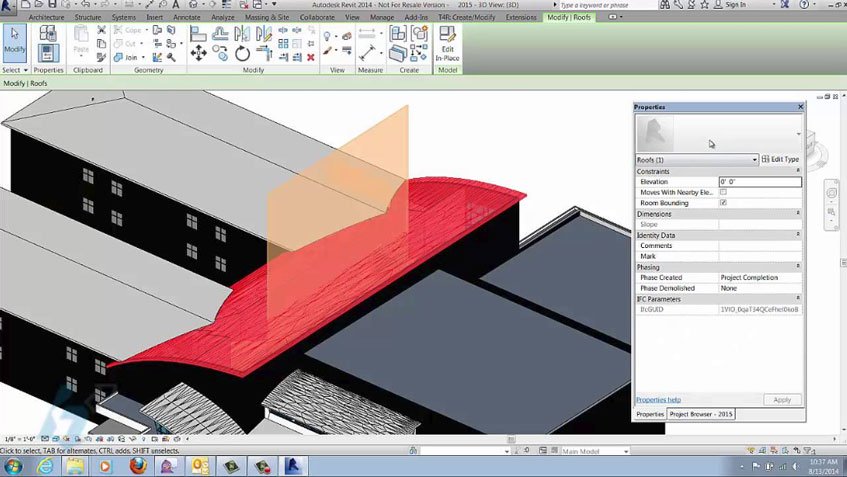847x477 pixels.
Task: Collapse the Phasing section
Action: point(797,267)
